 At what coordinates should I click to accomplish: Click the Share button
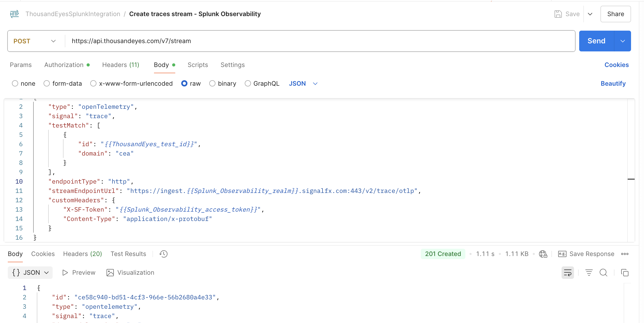coord(616,14)
